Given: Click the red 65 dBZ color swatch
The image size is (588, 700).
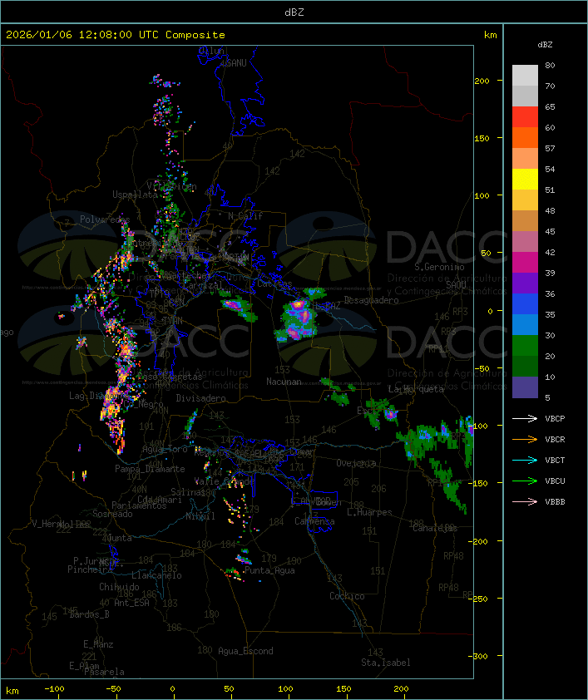Looking at the screenshot, I should point(525,117).
